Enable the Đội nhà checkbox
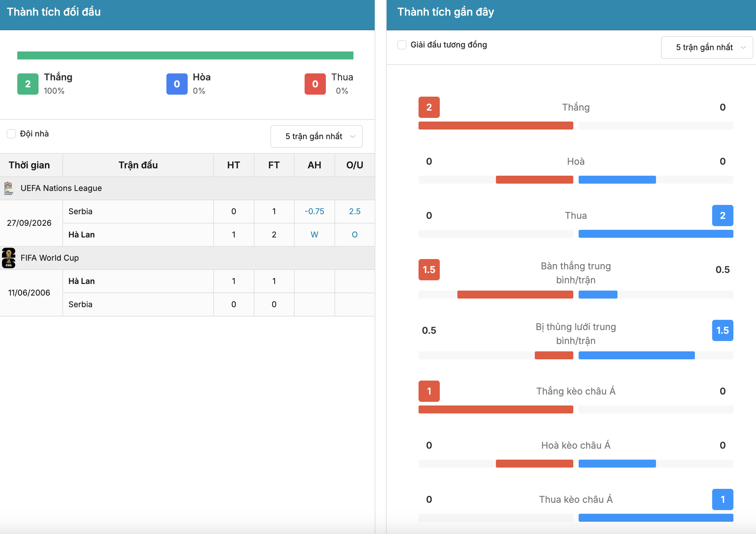Viewport: 756px width, 534px height. (11, 134)
